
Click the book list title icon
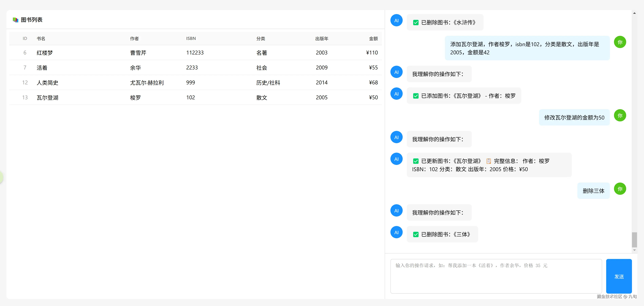pyautogui.click(x=15, y=20)
